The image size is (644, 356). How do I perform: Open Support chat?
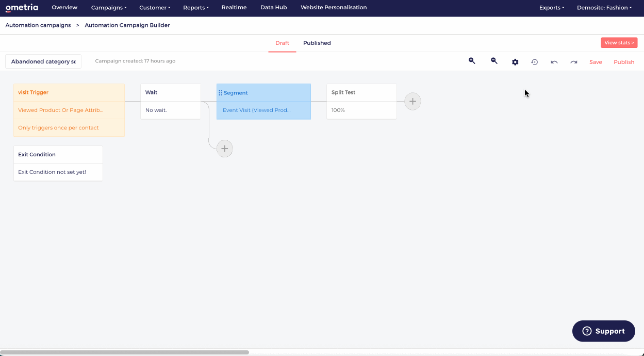tap(603, 331)
